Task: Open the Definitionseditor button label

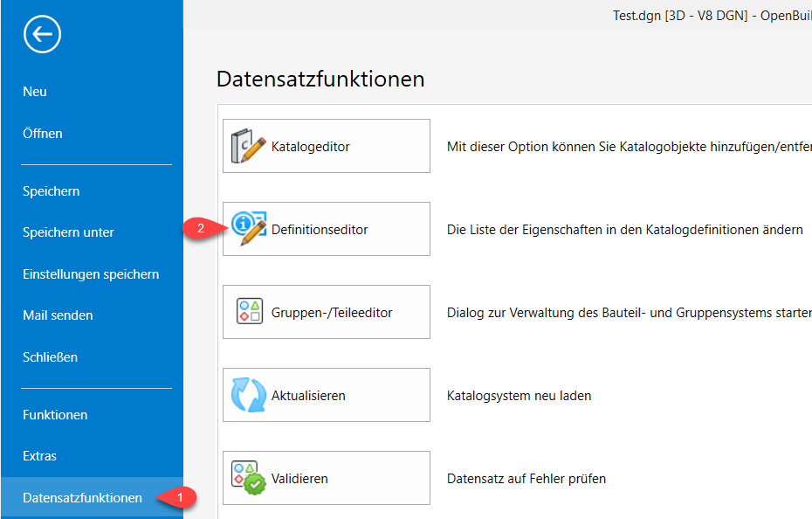Action: 320,230
